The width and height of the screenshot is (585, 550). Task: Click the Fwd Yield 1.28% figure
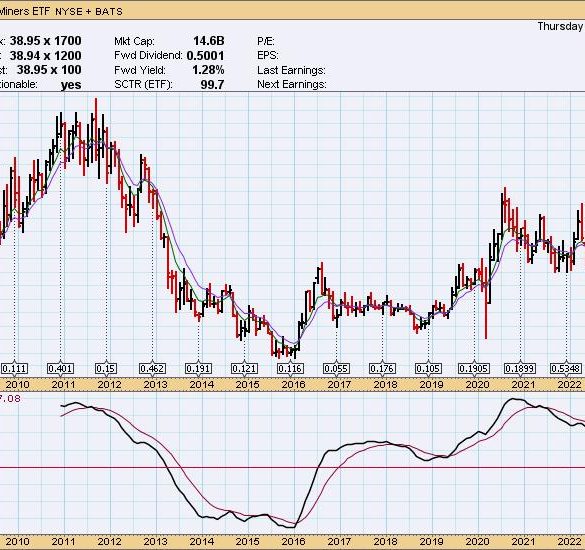pos(208,70)
